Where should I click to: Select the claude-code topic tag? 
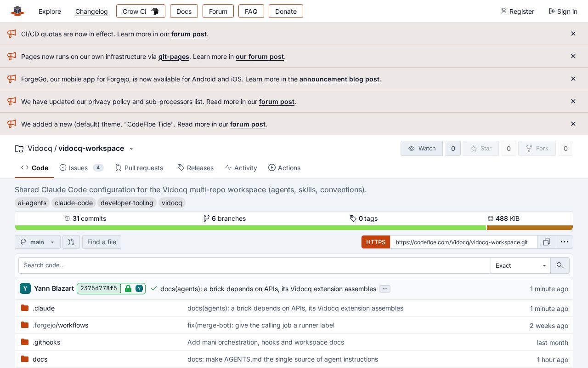[73, 203]
